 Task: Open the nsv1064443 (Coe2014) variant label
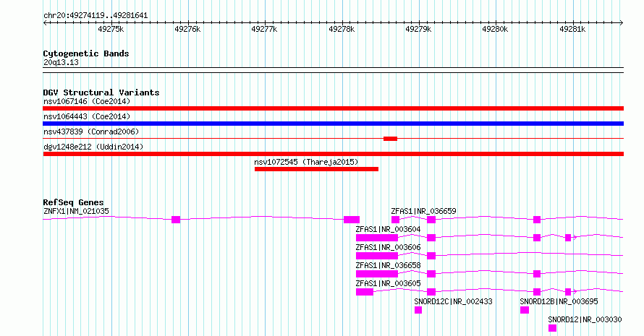coord(87,116)
